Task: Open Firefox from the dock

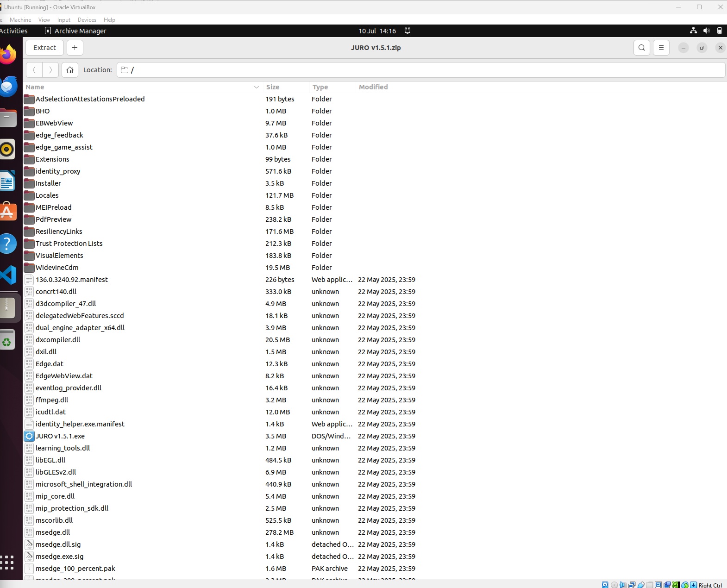Action: (x=7, y=55)
